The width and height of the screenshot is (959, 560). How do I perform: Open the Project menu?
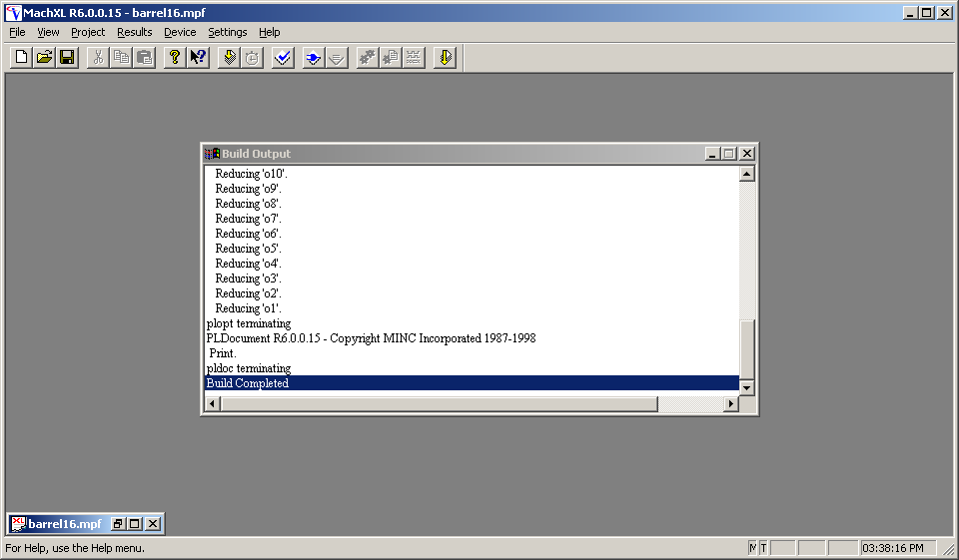click(x=88, y=32)
